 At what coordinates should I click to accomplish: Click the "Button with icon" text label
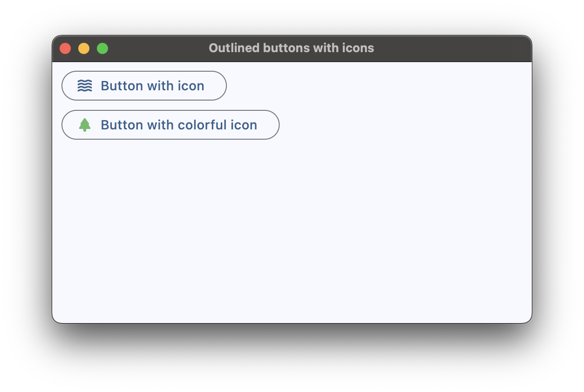click(152, 86)
